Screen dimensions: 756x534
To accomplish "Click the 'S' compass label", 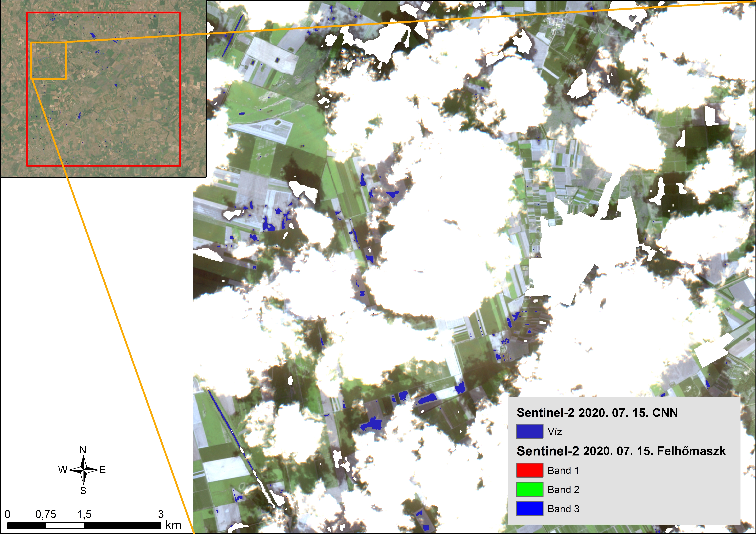I will point(83,491).
